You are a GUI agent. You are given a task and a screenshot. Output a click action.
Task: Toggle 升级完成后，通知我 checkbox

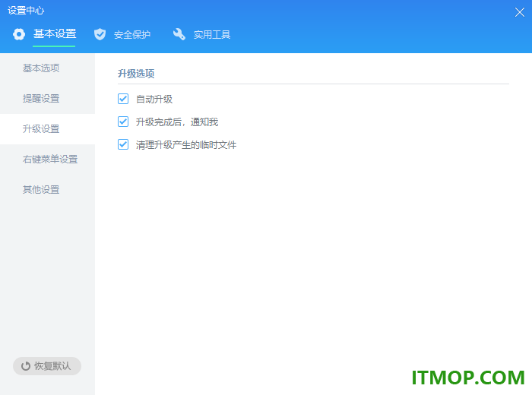point(123,122)
